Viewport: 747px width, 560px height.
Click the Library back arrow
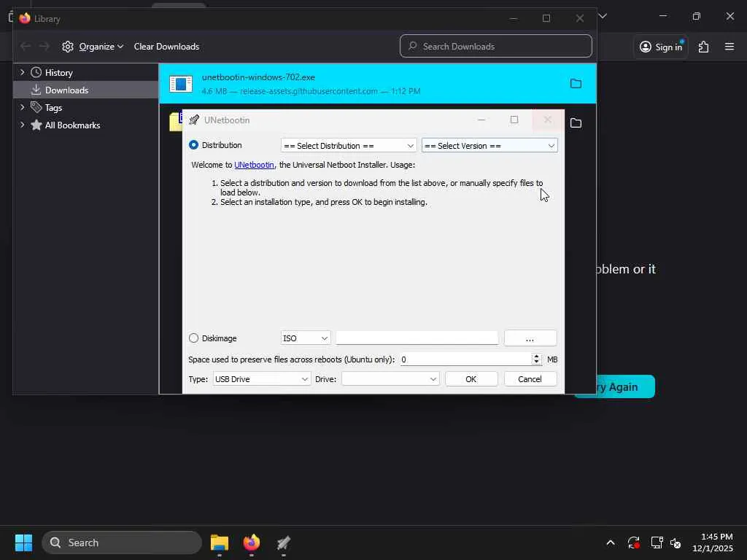26,47
